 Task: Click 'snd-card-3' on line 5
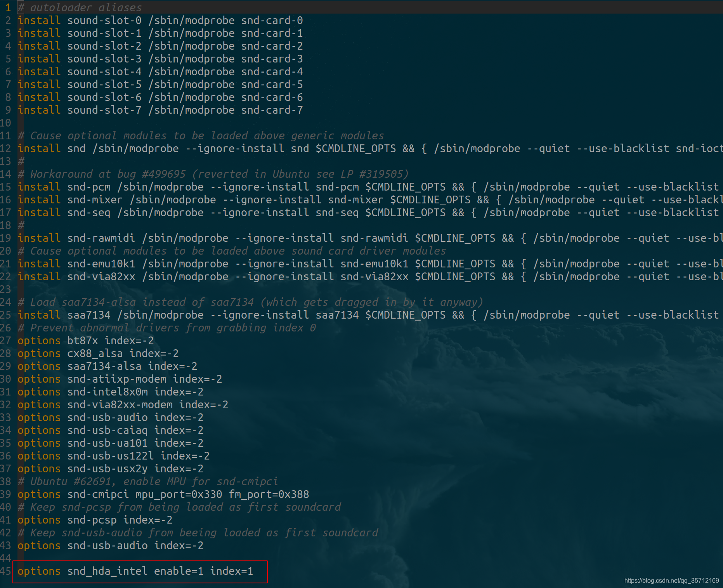pyautogui.click(x=272, y=59)
